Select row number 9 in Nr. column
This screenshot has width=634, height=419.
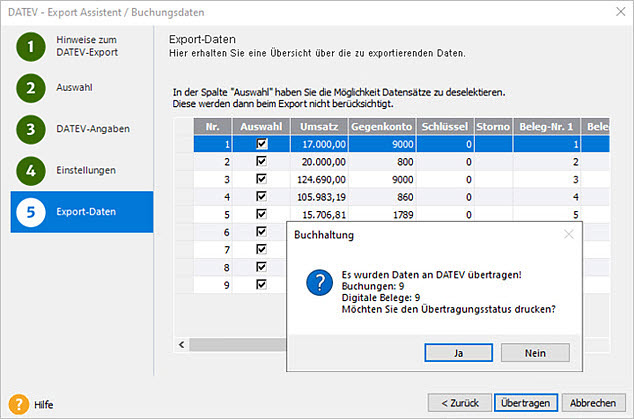coord(213,285)
